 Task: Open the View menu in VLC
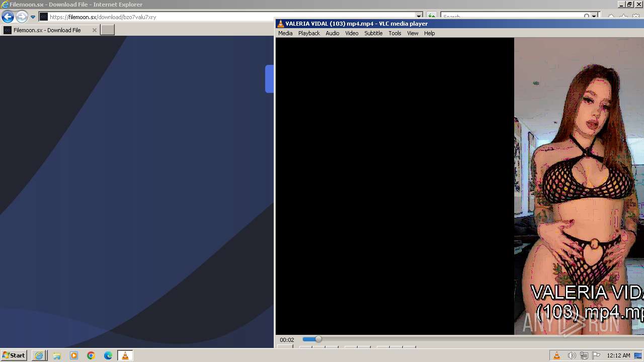pos(413,33)
